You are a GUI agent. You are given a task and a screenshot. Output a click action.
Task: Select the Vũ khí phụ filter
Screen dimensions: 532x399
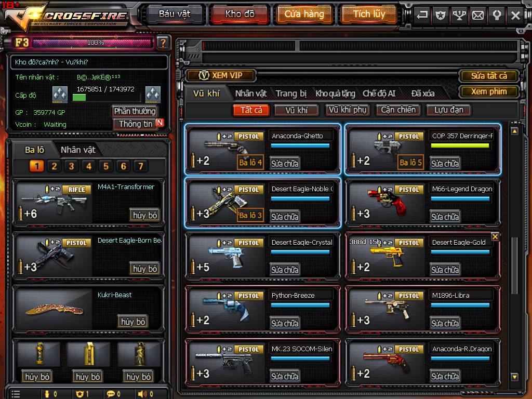click(348, 110)
